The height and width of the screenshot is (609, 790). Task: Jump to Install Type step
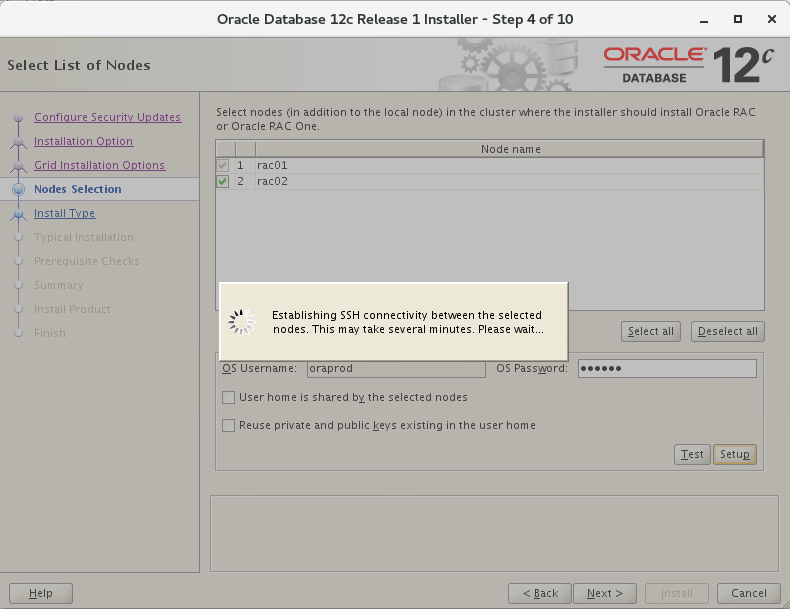(x=64, y=213)
